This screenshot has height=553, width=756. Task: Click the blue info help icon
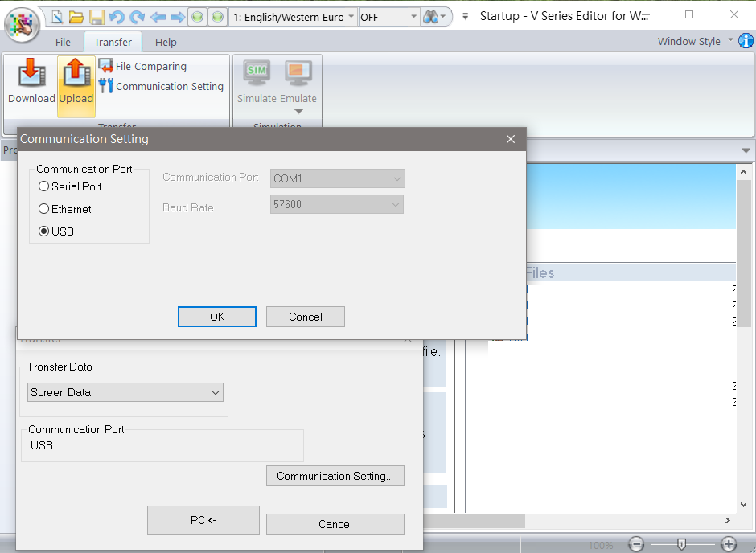[x=746, y=41]
